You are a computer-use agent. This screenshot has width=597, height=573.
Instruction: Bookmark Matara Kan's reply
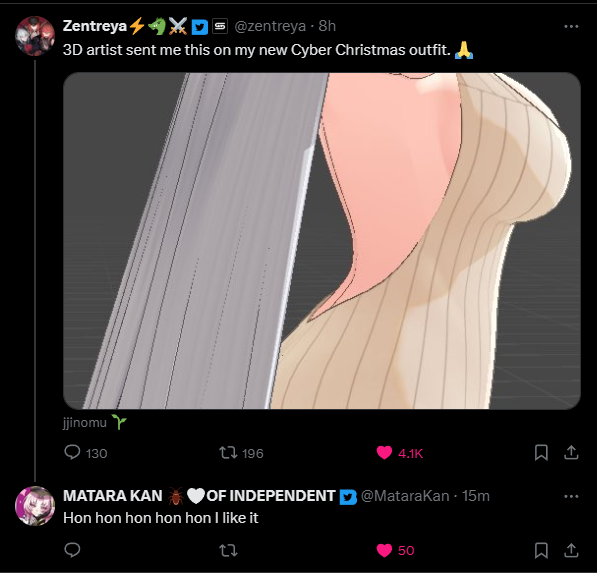pyautogui.click(x=541, y=550)
